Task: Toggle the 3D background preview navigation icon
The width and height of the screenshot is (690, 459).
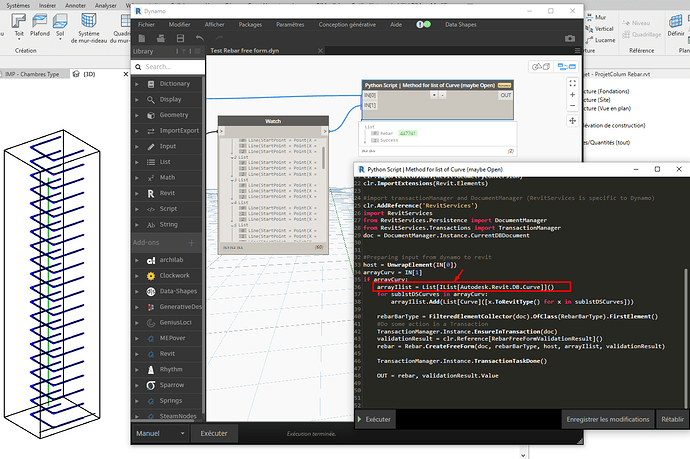Action: point(541,66)
